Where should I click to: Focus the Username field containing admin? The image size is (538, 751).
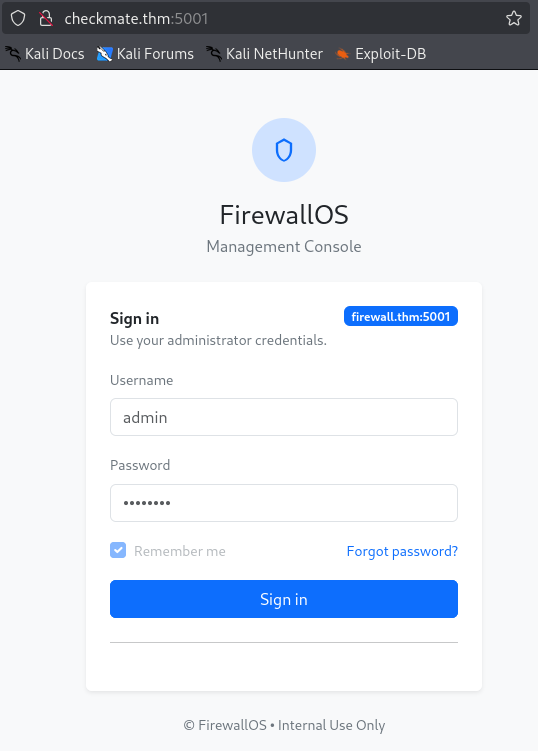[284, 417]
